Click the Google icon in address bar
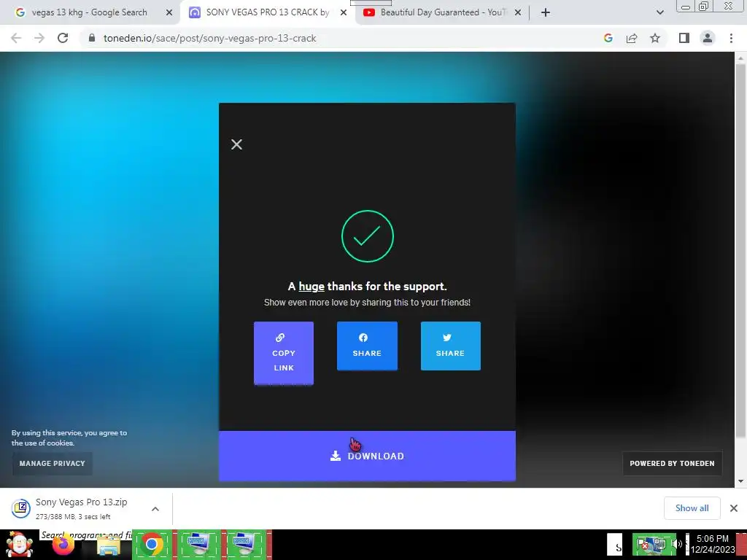The height and width of the screenshot is (560, 747). pos(608,38)
